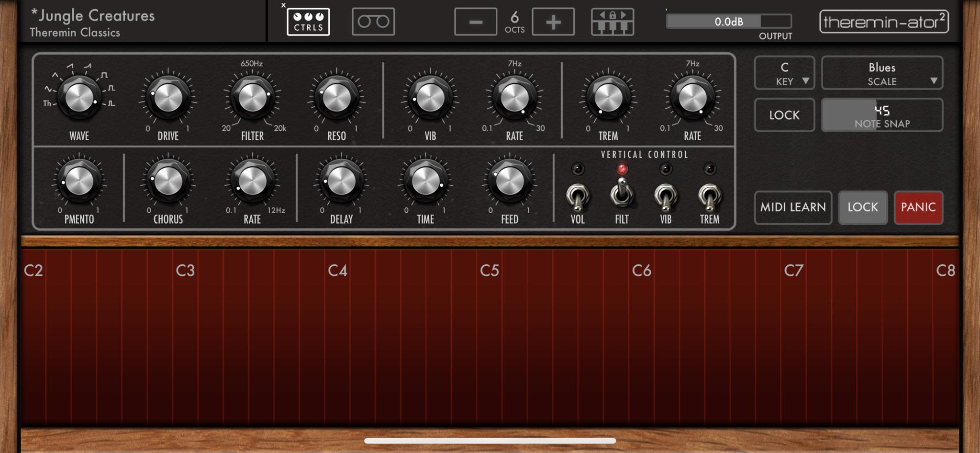Viewport: 980px width, 453px height.
Task: Toggle the CTRLS controls panel icon
Action: tap(308, 22)
